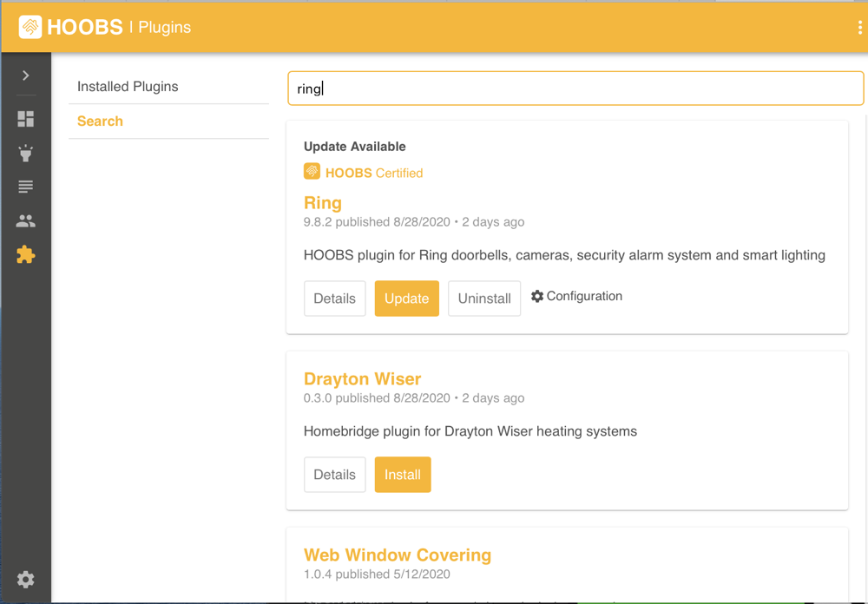This screenshot has width=868, height=604.
Task: Open Ring plugin Configuration
Action: tap(576, 297)
